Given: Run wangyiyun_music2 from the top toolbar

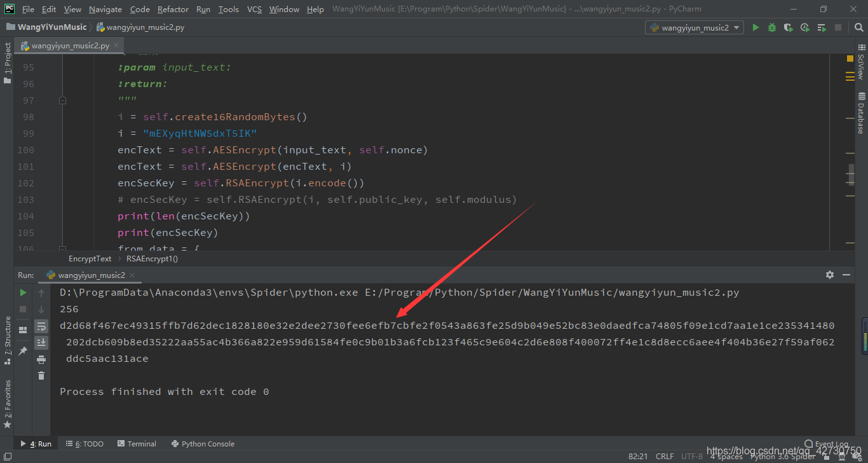Looking at the screenshot, I should pos(756,27).
